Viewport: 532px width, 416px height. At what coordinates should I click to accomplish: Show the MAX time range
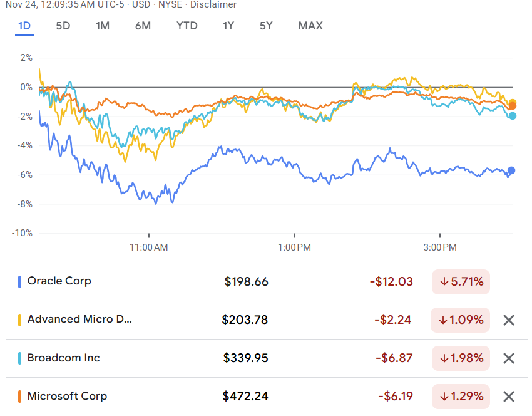pyautogui.click(x=310, y=26)
